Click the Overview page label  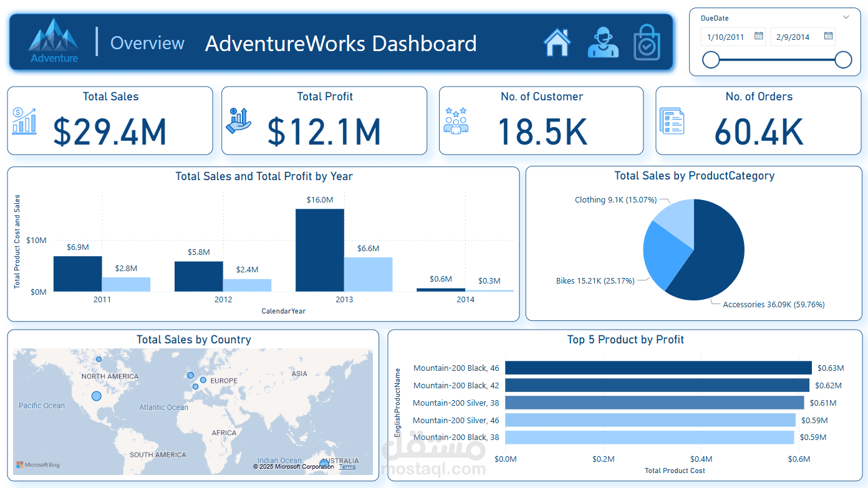point(147,43)
